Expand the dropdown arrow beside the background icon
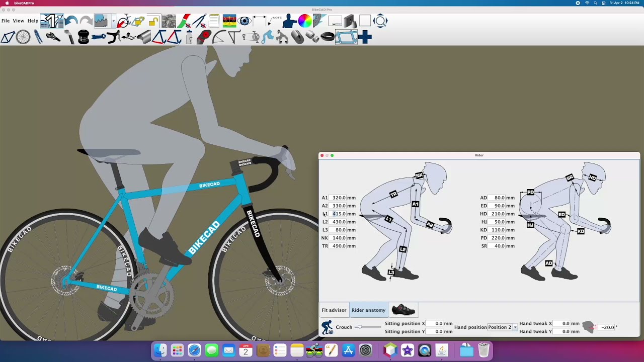This screenshot has width=644, height=362. click(x=113, y=21)
